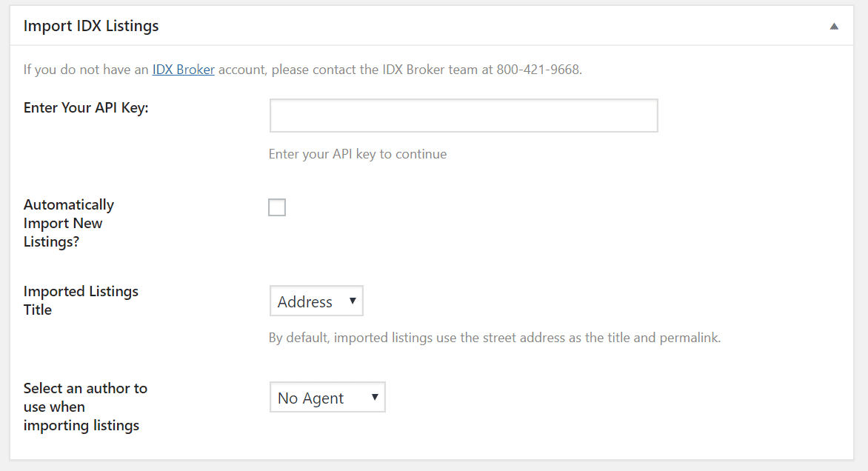The width and height of the screenshot is (868, 471).
Task: Click the word 'permalink' in the description
Action: click(689, 338)
